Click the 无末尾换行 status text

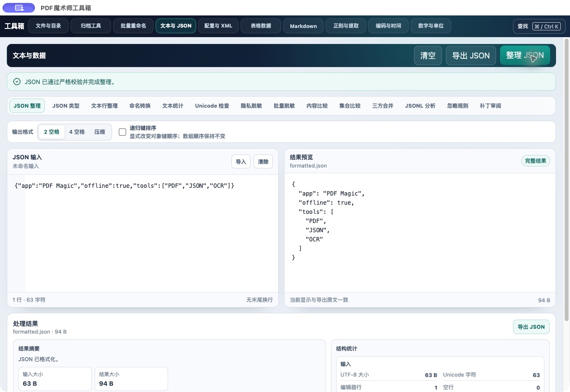point(259,300)
